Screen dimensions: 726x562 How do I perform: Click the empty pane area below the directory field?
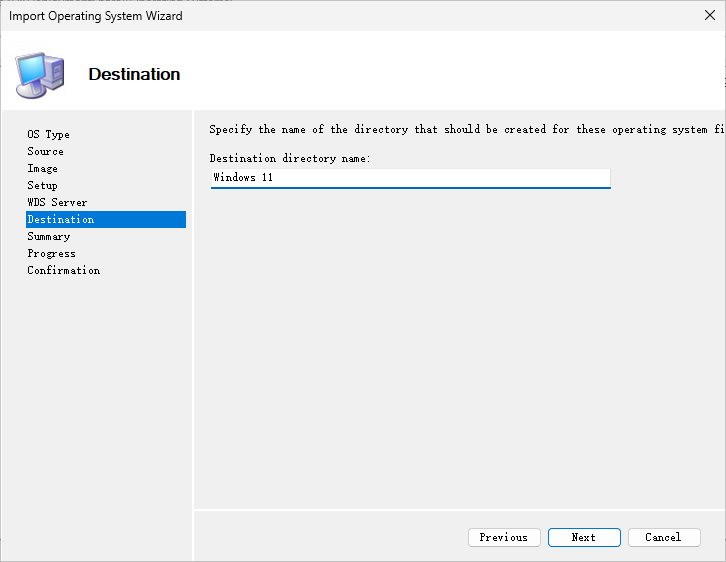458,350
